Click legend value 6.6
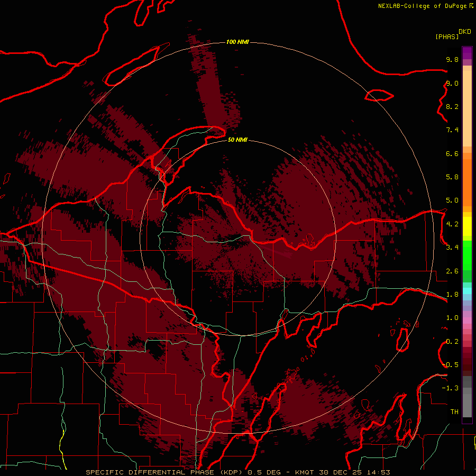Screen dimensions: 476x476 pyautogui.click(x=452, y=153)
